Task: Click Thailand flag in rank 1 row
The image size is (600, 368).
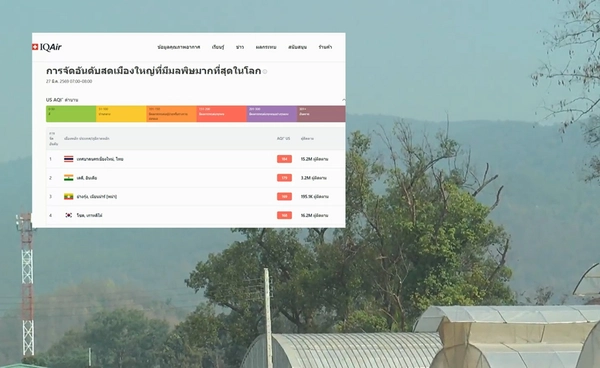Action: (68, 159)
